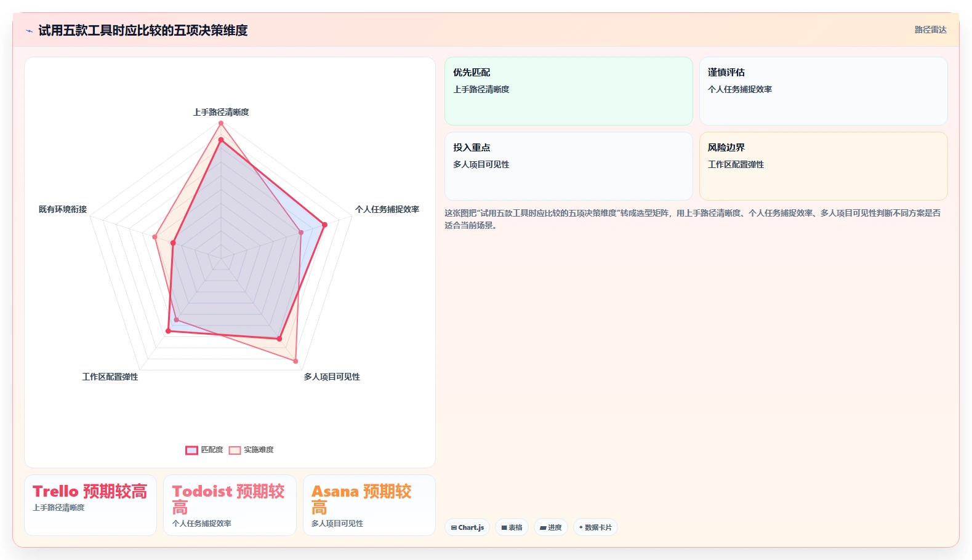Viewport: 972px width, 560px height.
Task: Click the 匹配度 data point on 上手路径清晰度 axis
Action: tap(221, 140)
